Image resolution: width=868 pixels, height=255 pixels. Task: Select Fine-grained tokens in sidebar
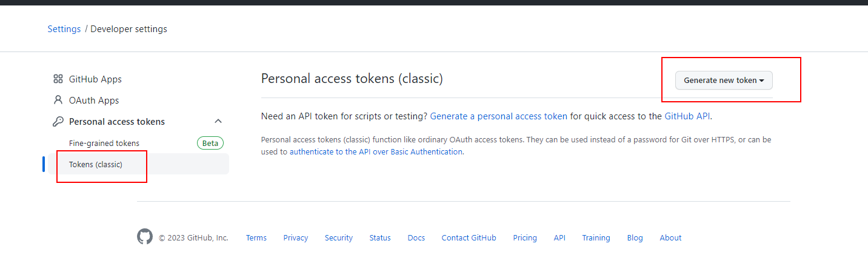(x=104, y=143)
